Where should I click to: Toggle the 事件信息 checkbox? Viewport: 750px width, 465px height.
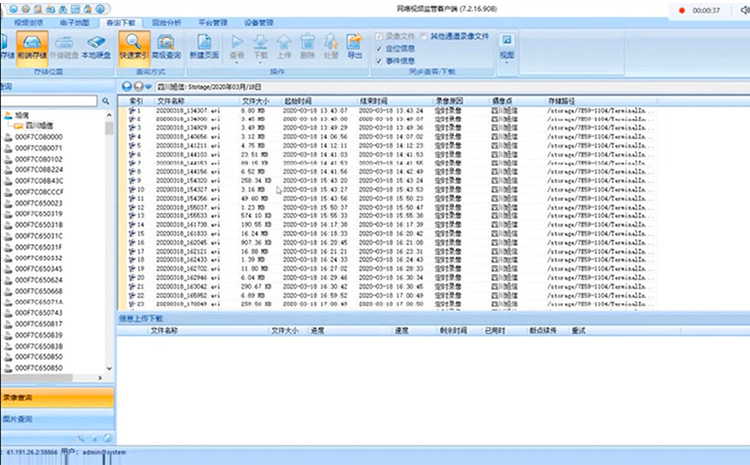378,60
